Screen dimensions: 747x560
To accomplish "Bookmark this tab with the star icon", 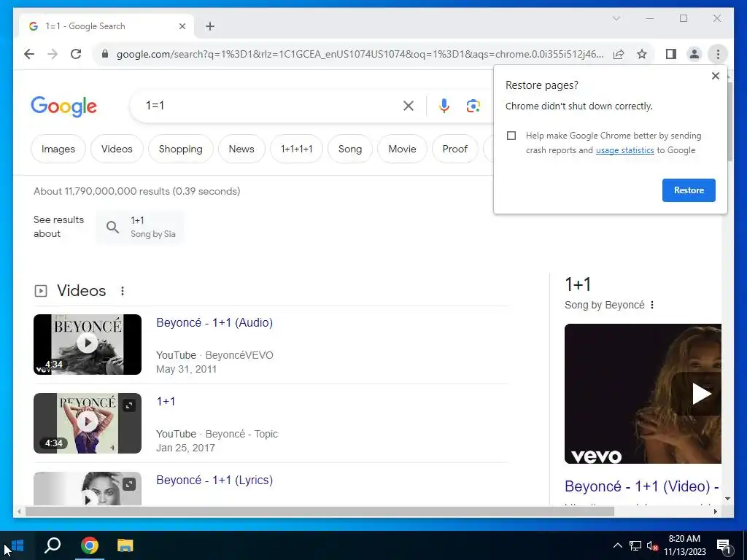I will pyautogui.click(x=642, y=54).
